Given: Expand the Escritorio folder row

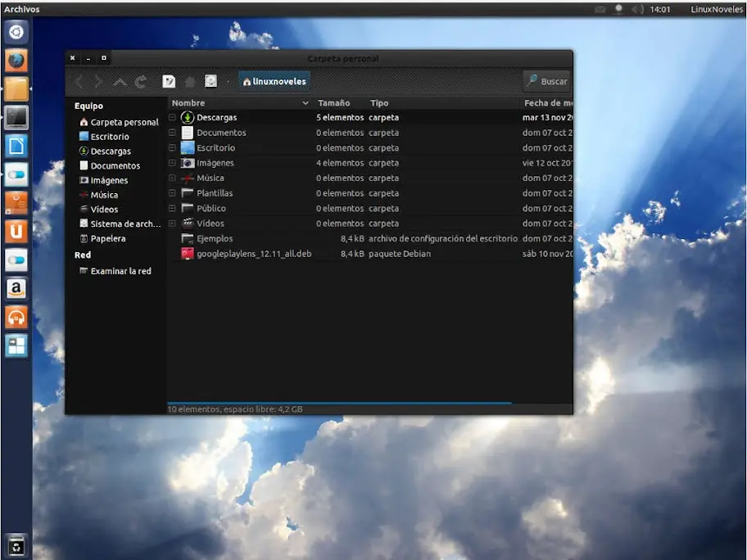Looking at the screenshot, I should 173,147.
